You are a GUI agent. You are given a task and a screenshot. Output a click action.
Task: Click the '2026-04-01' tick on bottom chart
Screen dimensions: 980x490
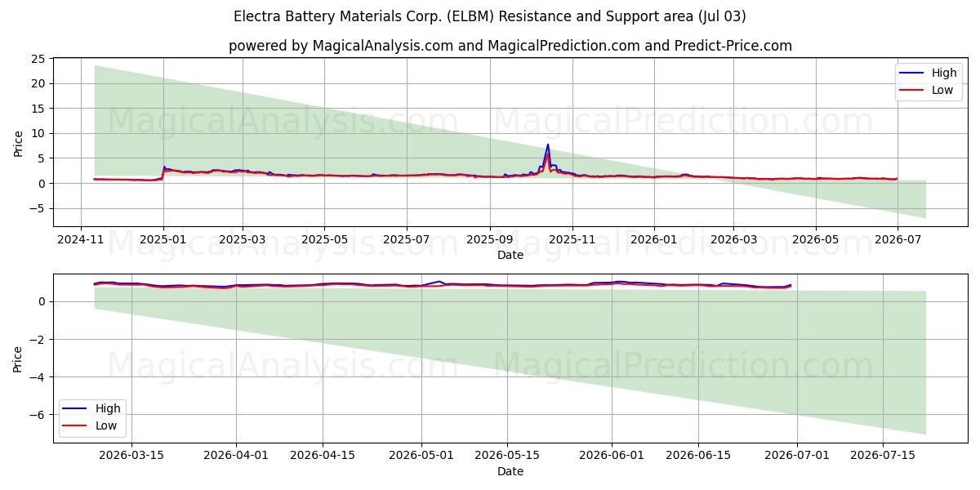pyautogui.click(x=236, y=455)
